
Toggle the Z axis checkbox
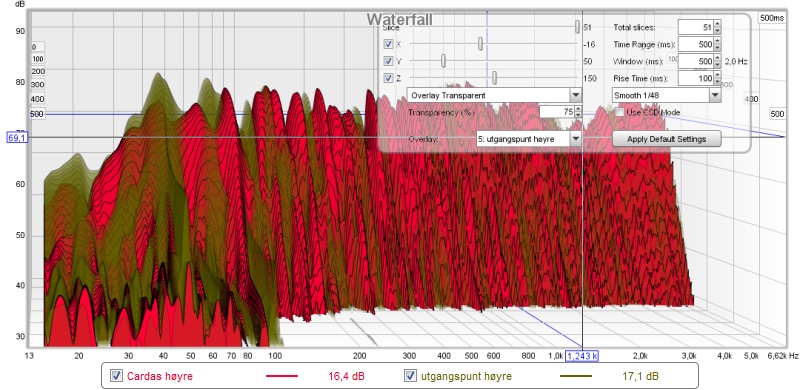point(388,78)
